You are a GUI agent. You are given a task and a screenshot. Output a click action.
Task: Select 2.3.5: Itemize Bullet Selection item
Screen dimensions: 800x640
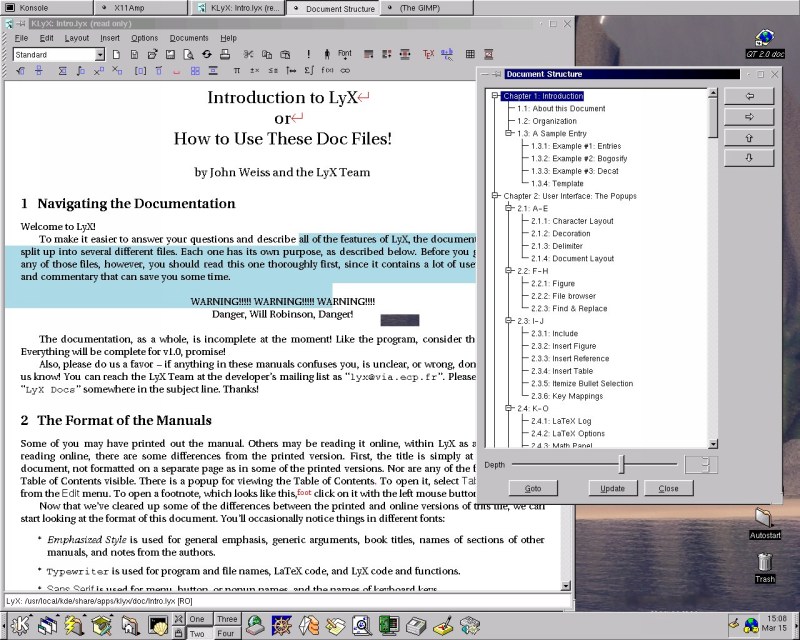pyautogui.click(x=582, y=383)
